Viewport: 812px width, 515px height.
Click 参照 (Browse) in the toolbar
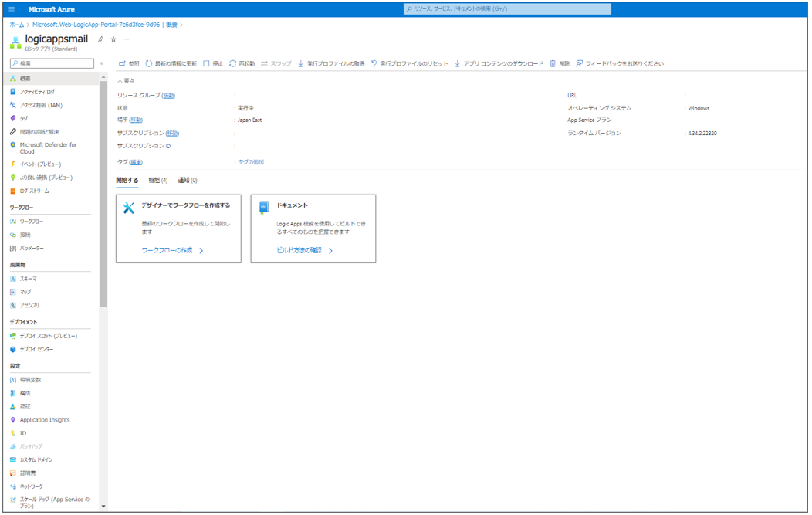[129, 64]
